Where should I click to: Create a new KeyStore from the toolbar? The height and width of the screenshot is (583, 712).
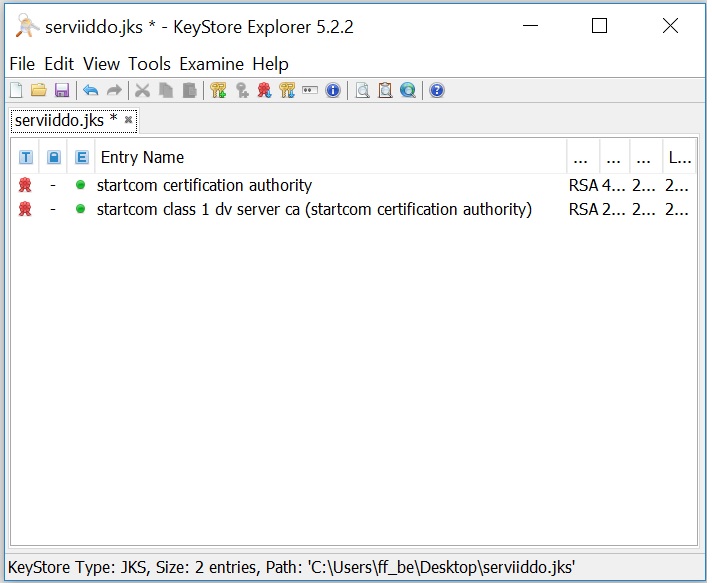15,91
